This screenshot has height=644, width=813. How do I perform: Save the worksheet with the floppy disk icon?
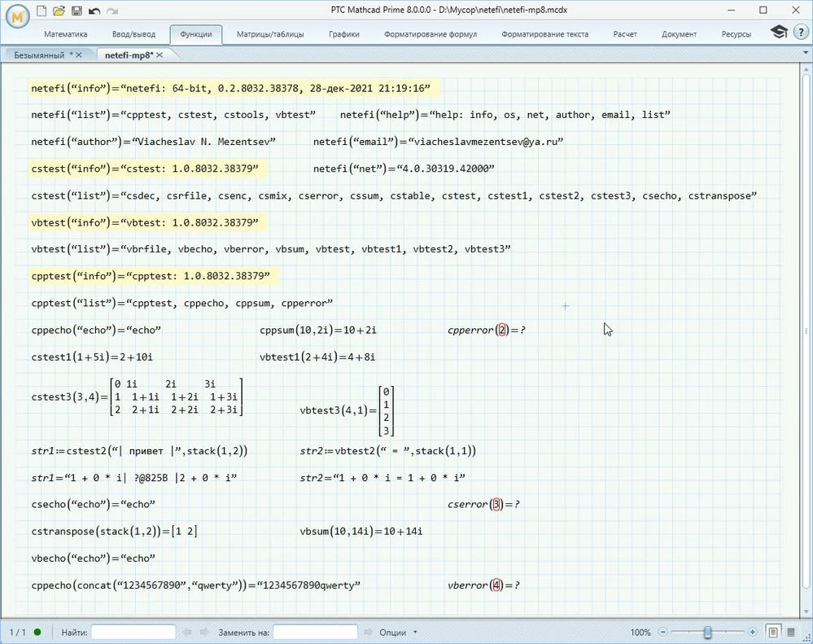tap(76, 11)
